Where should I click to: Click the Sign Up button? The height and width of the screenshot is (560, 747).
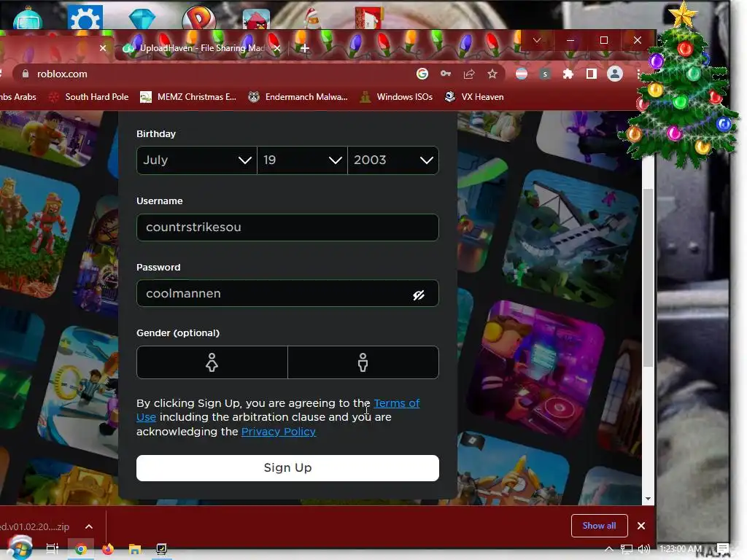point(287,467)
